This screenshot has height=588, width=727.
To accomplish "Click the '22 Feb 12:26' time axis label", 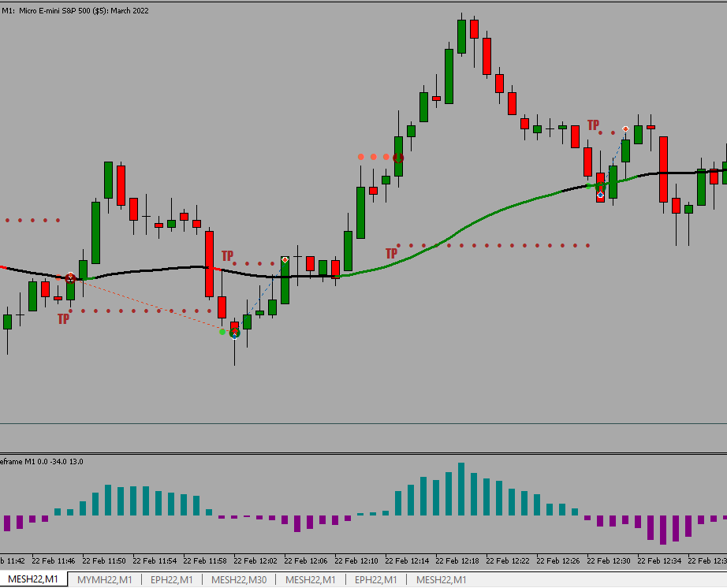I will (x=558, y=560).
